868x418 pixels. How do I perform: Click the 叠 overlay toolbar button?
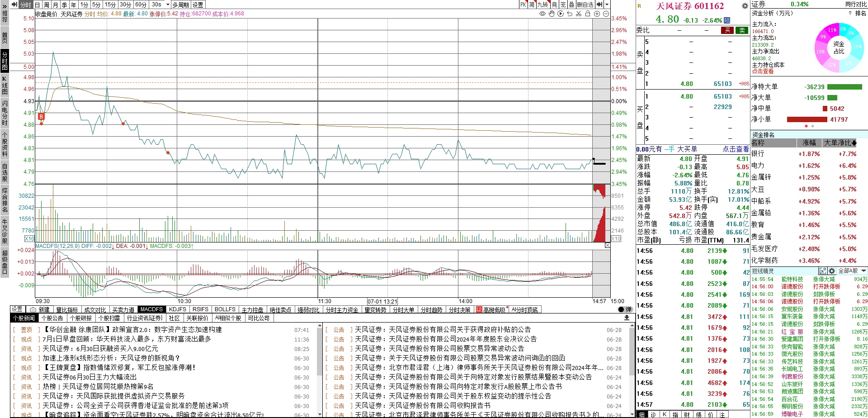click(571, 5)
